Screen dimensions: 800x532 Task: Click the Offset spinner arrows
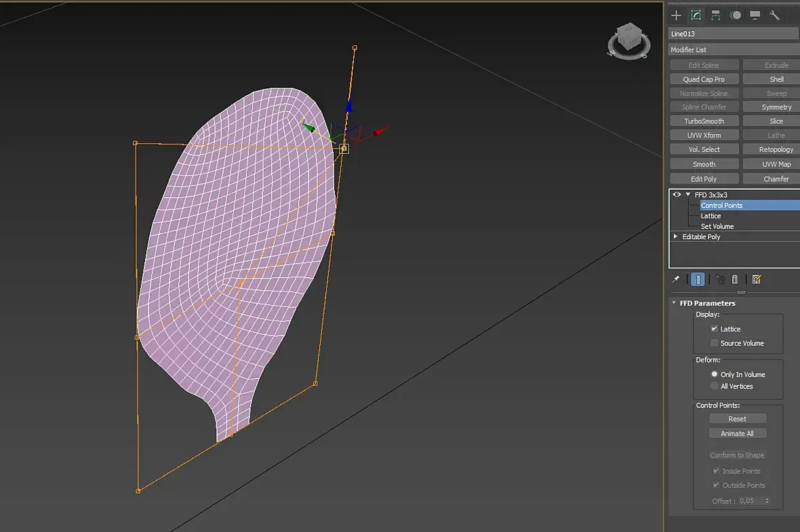point(767,501)
